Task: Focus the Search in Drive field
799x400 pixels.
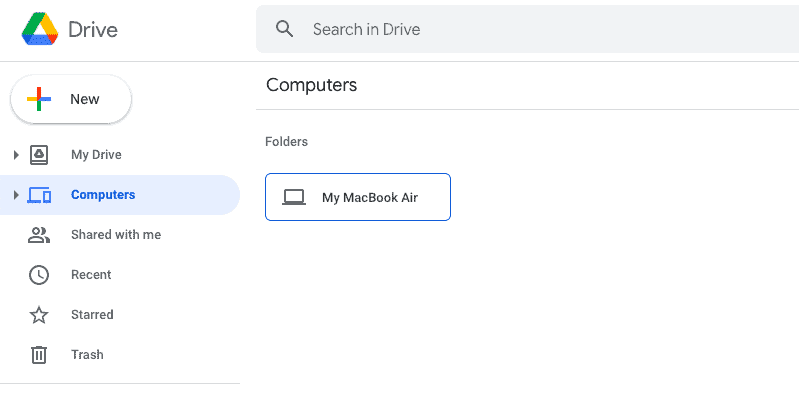Action: click(x=527, y=29)
